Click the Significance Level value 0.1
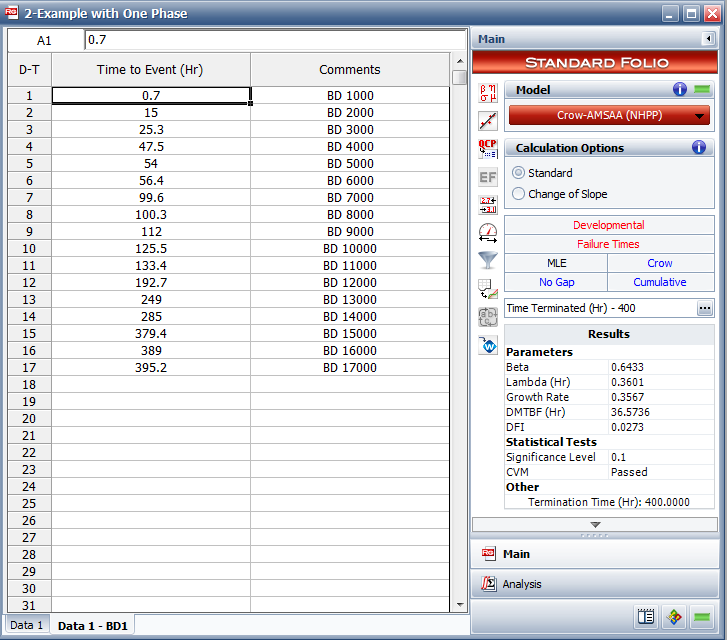Image resolution: width=727 pixels, height=640 pixels. (618, 457)
